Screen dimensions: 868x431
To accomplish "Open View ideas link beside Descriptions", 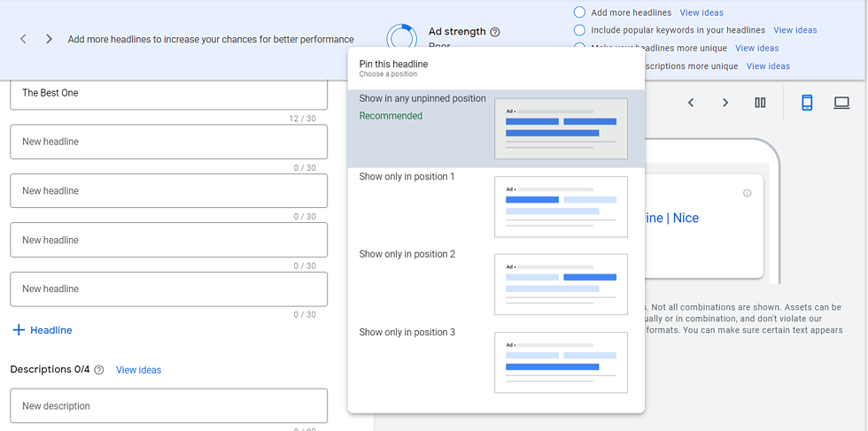I will (138, 370).
